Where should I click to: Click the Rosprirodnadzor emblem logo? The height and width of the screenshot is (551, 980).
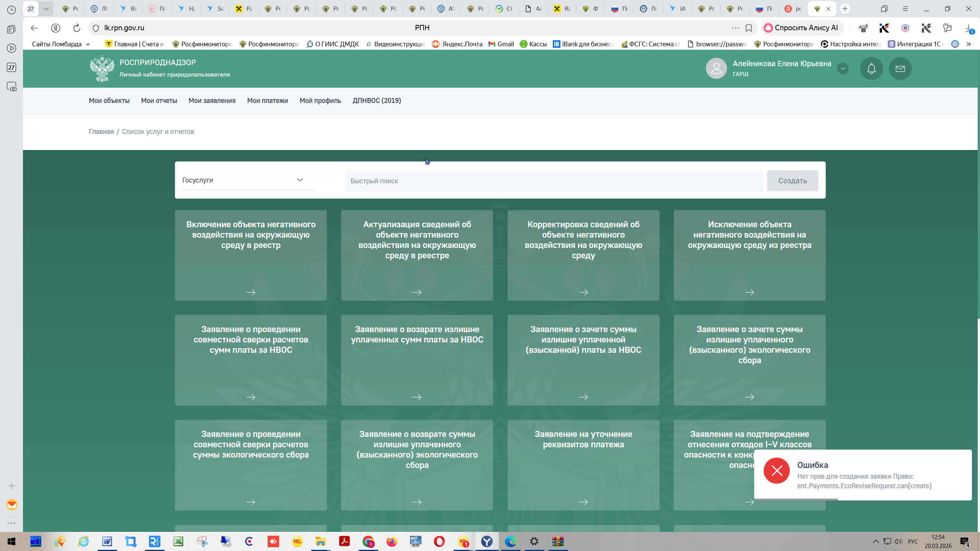[102, 68]
